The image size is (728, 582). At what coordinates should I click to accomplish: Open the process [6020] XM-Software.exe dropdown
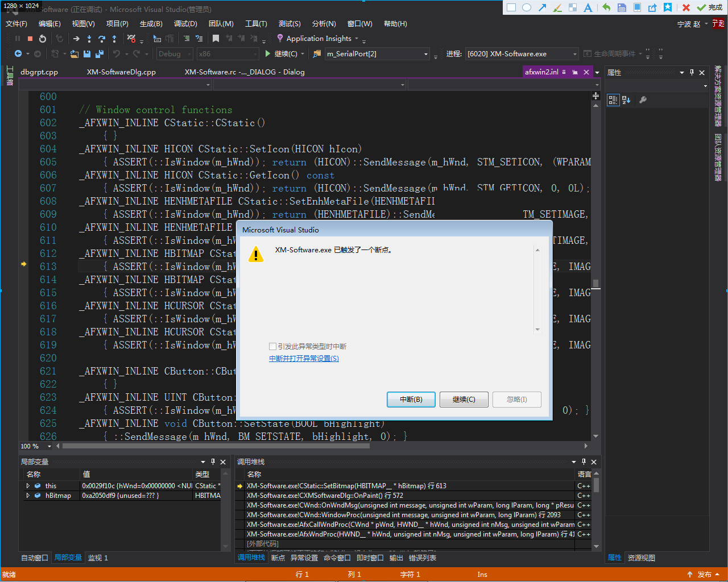pos(522,53)
